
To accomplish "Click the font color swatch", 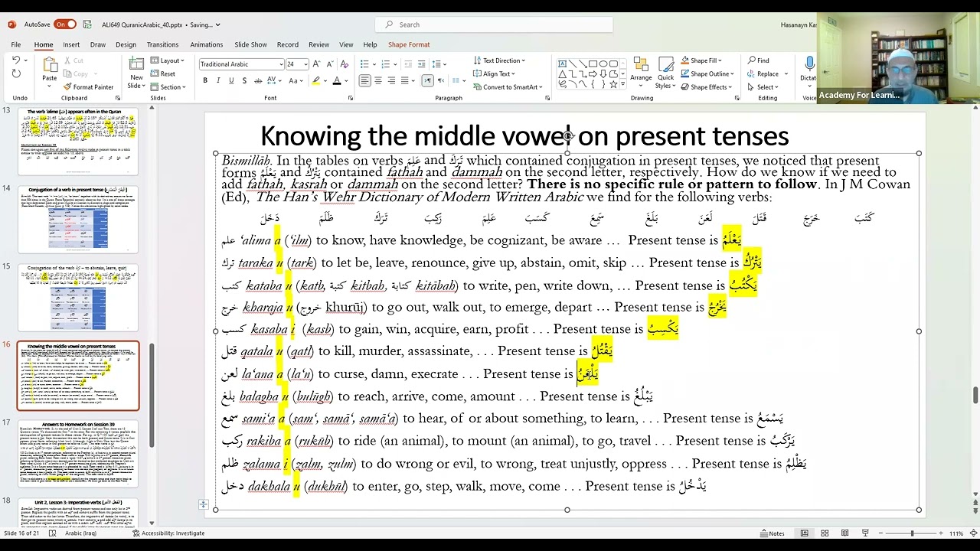I will (x=337, y=80).
